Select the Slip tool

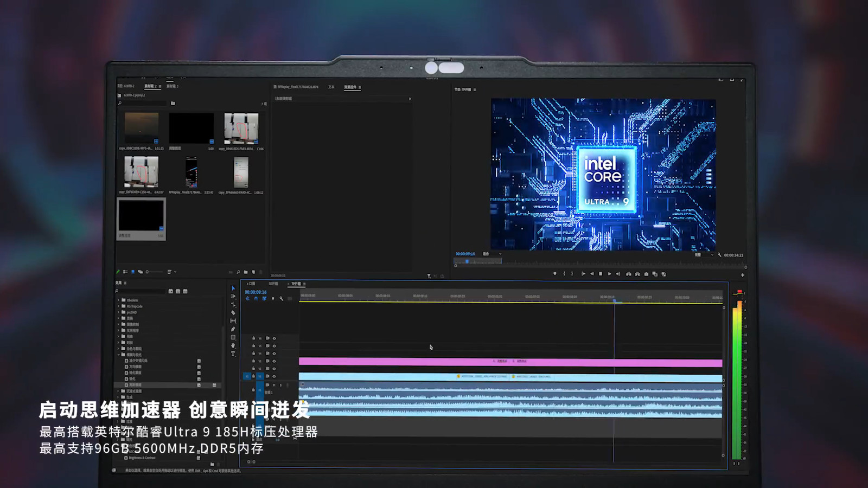coord(233,321)
